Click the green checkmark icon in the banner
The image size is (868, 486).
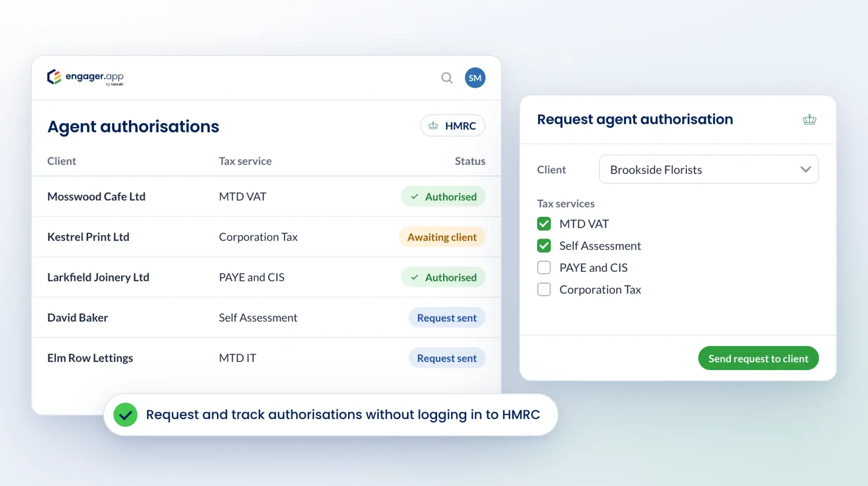pyautogui.click(x=125, y=415)
